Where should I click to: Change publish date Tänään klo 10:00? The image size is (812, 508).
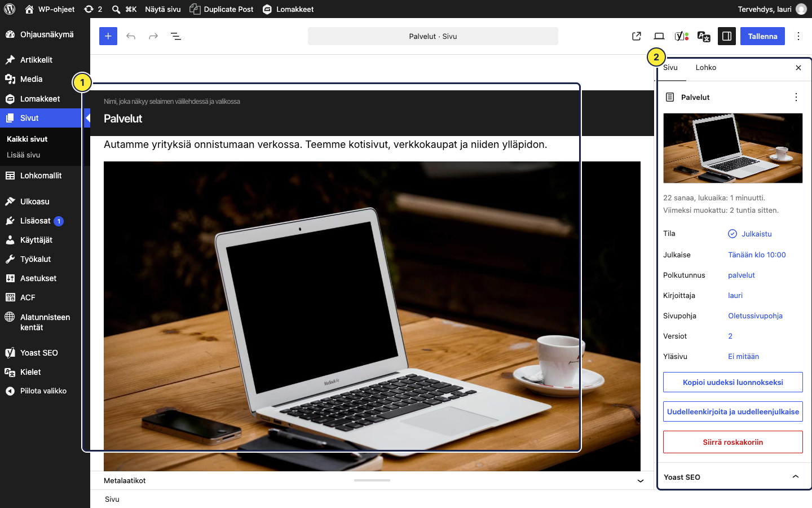point(757,255)
